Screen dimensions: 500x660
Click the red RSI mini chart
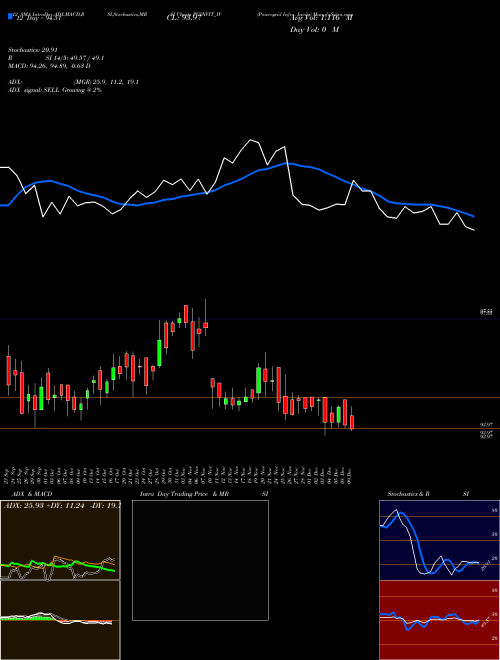[x=439, y=620]
